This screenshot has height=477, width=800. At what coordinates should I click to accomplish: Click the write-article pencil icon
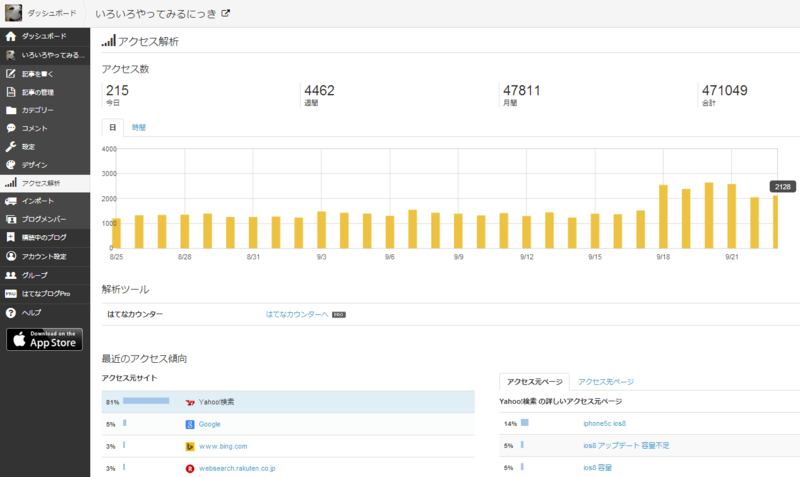(11, 73)
